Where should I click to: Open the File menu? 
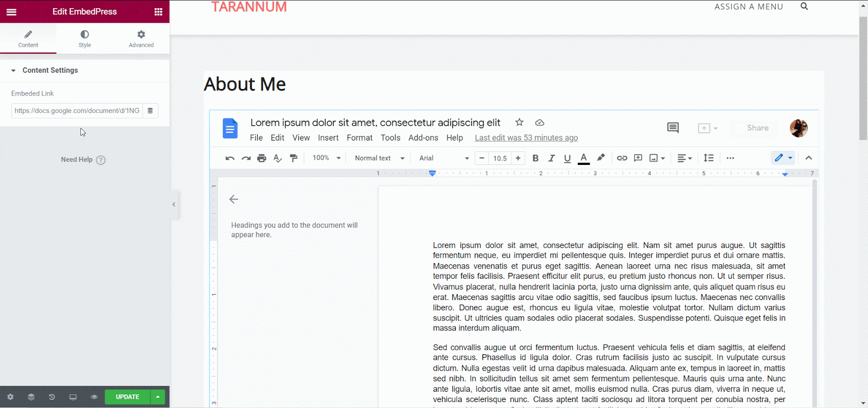point(256,138)
